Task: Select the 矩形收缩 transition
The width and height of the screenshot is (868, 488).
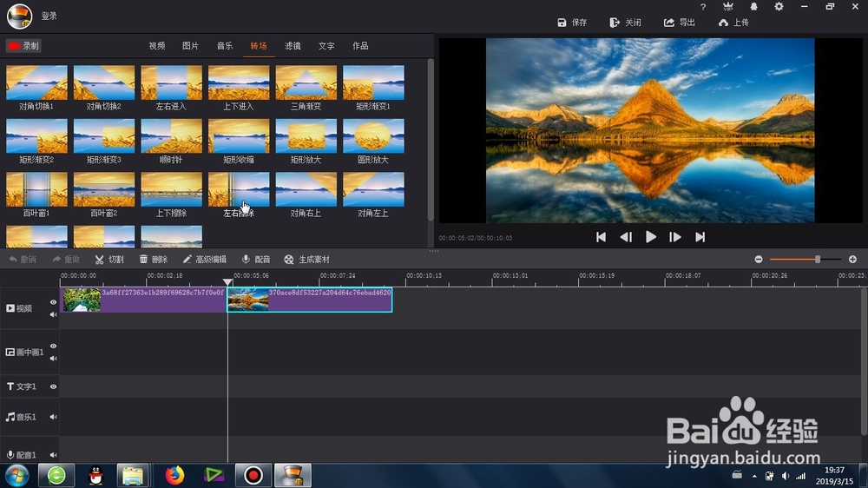Action: point(239,142)
